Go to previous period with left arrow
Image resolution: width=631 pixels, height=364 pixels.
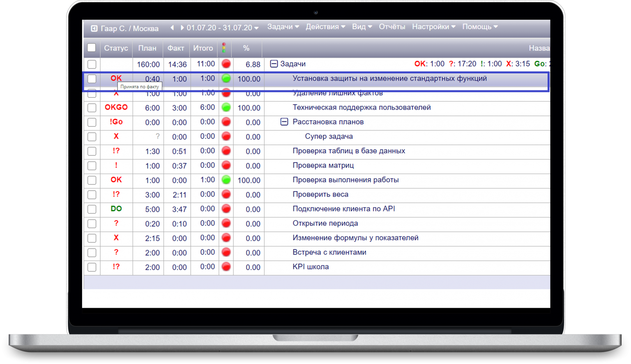[x=172, y=27]
